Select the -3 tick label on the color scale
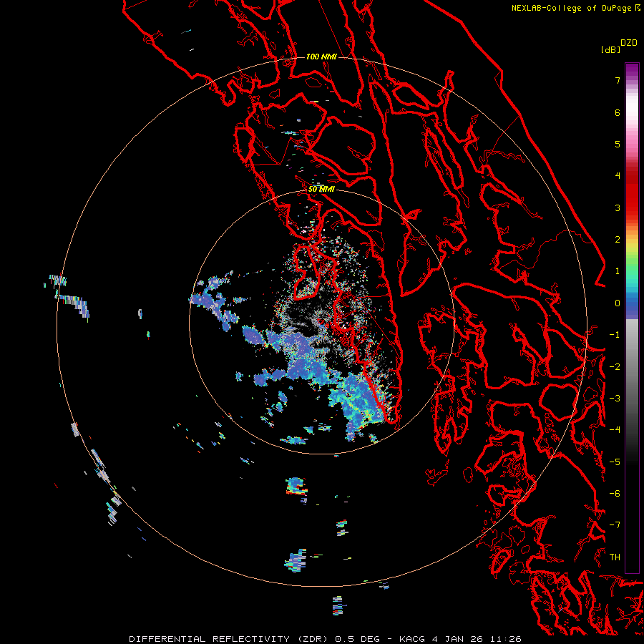 615,399
